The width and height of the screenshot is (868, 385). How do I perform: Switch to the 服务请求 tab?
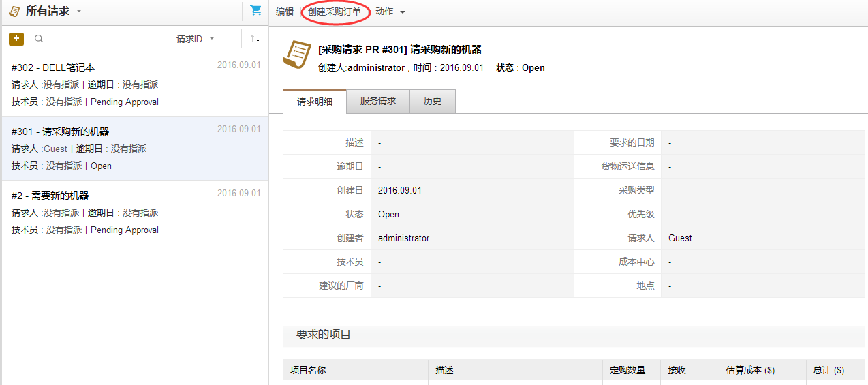click(x=378, y=102)
